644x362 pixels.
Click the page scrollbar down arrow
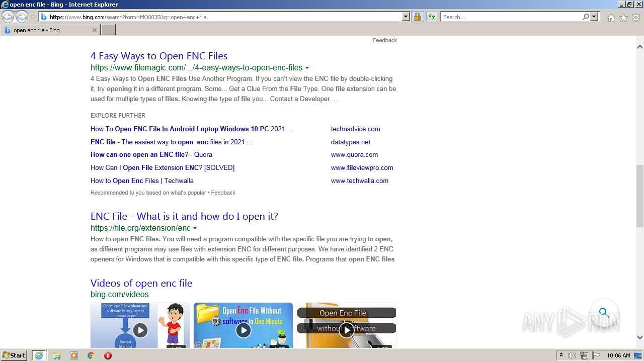point(640,337)
